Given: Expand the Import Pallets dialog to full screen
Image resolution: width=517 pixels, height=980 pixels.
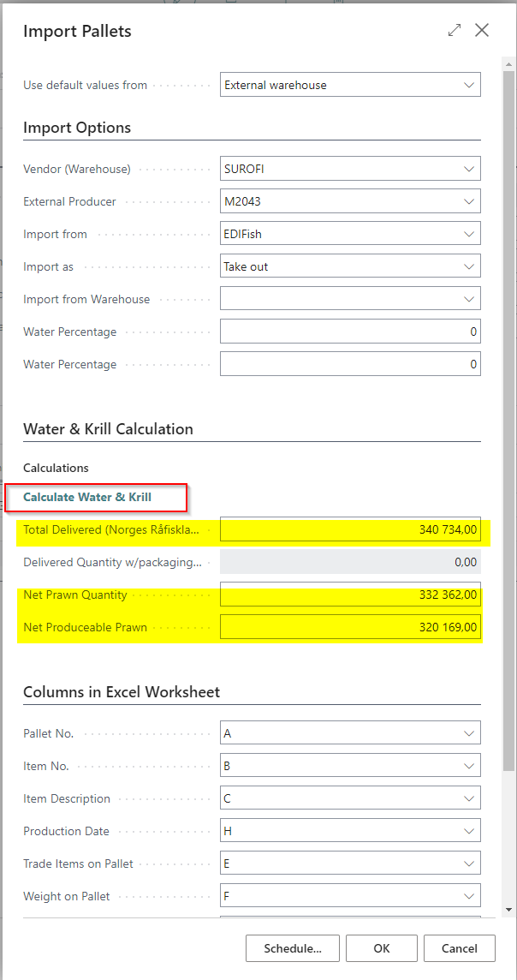Looking at the screenshot, I should 455,31.
